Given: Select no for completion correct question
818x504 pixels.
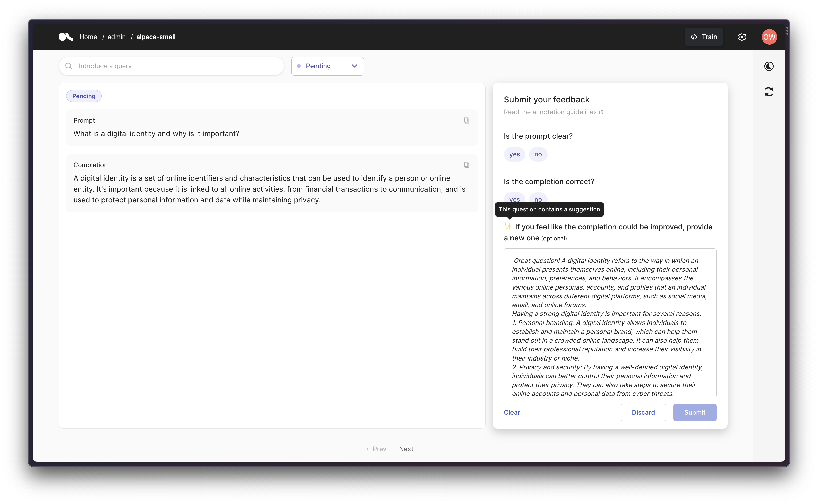Looking at the screenshot, I should pos(538,198).
